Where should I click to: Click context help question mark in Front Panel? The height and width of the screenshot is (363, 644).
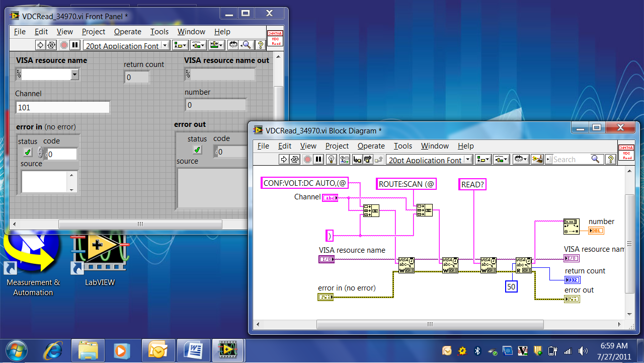pyautogui.click(x=261, y=45)
